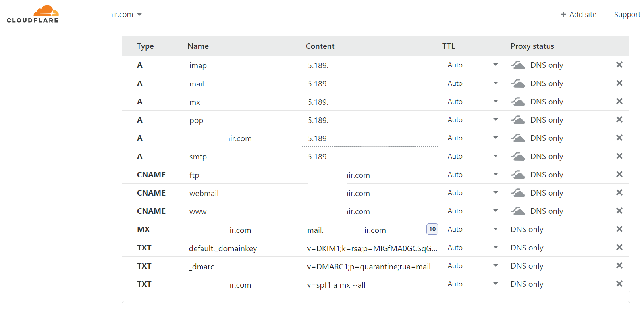Remove the webmail CNAME record
Screen dimensions: 644x311
(619, 193)
